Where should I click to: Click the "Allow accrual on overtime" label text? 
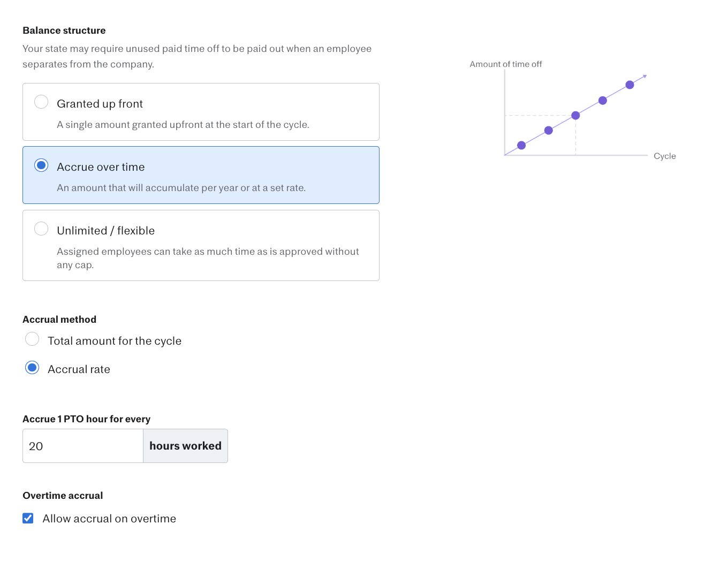[109, 519]
